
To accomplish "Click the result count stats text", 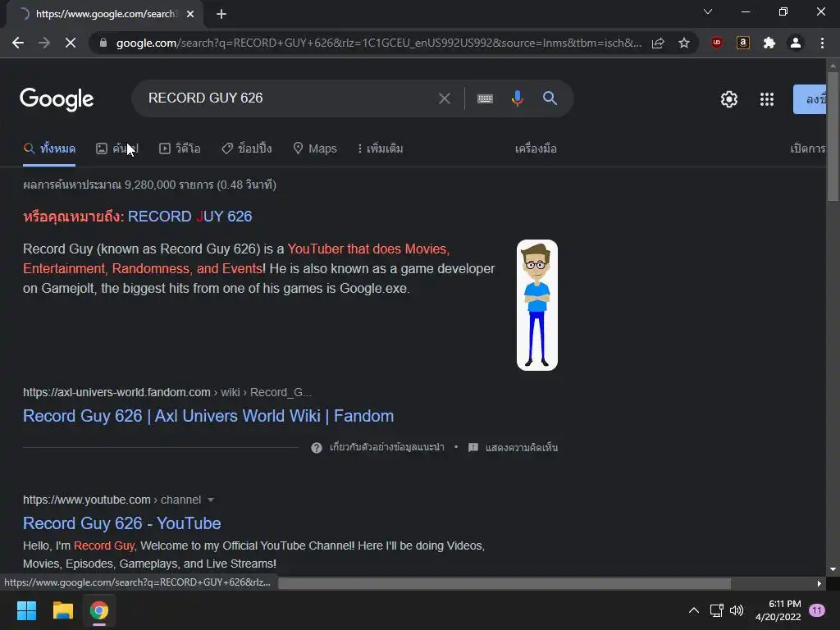I will [149, 185].
